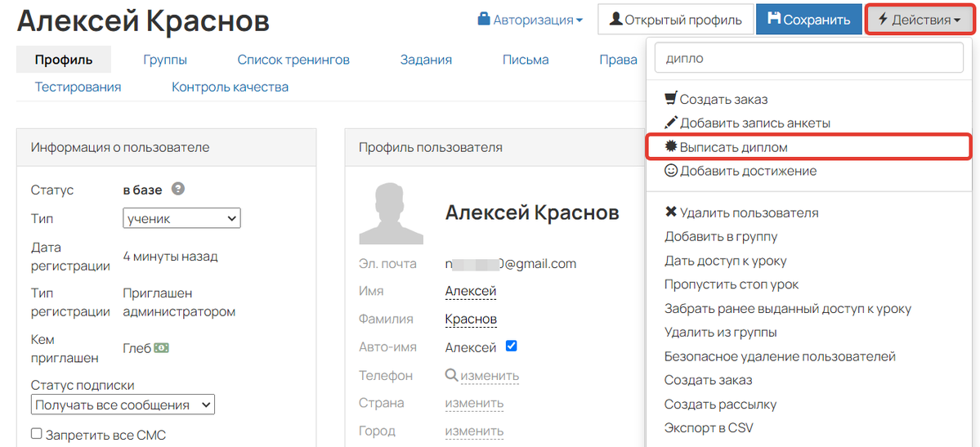Edit the surname Краснов link

(x=471, y=319)
